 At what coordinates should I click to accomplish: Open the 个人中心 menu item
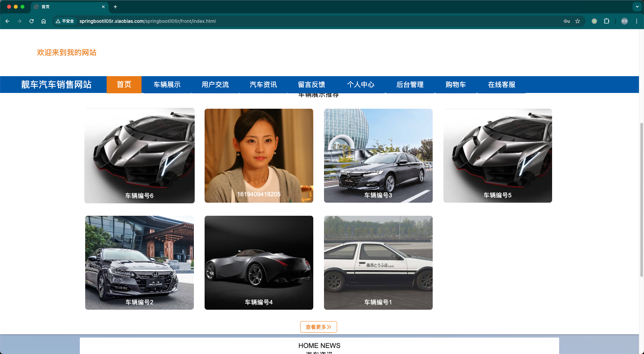pyautogui.click(x=361, y=85)
